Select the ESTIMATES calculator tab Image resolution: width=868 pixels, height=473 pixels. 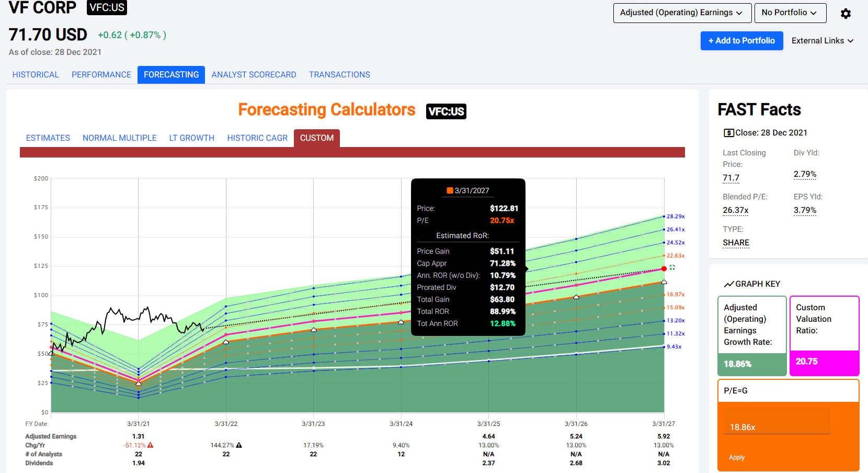pyautogui.click(x=48, y=138)
